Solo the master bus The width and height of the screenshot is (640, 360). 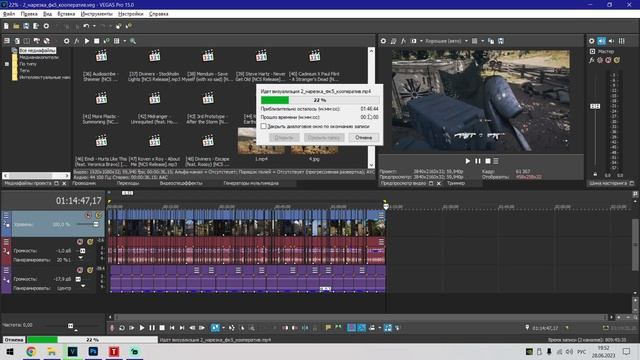(x=617, y=60)
